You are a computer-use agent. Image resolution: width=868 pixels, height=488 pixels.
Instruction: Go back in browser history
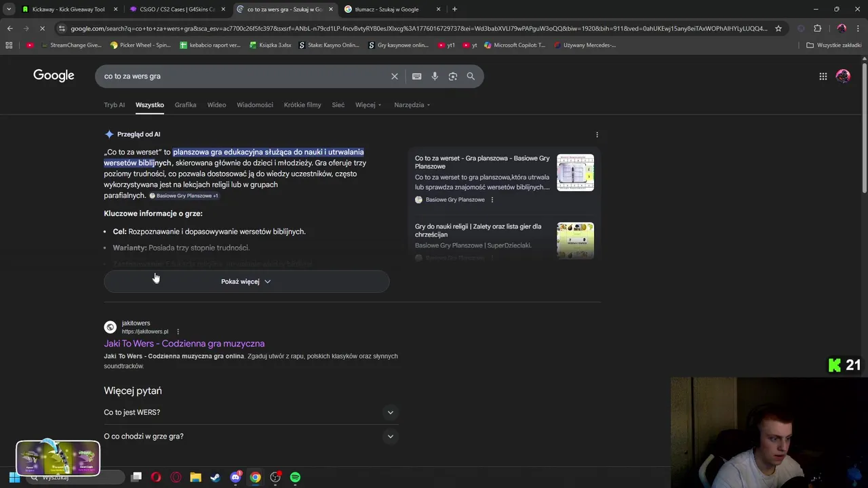point(9,28)
